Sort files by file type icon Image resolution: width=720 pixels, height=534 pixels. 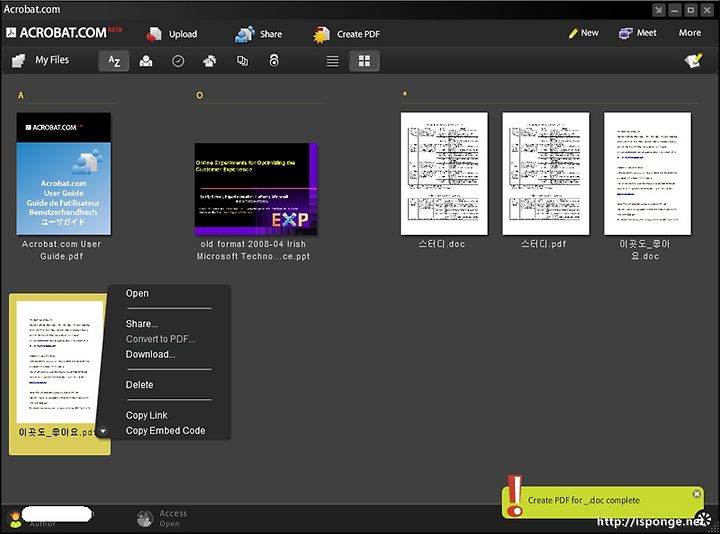[242, 61]
